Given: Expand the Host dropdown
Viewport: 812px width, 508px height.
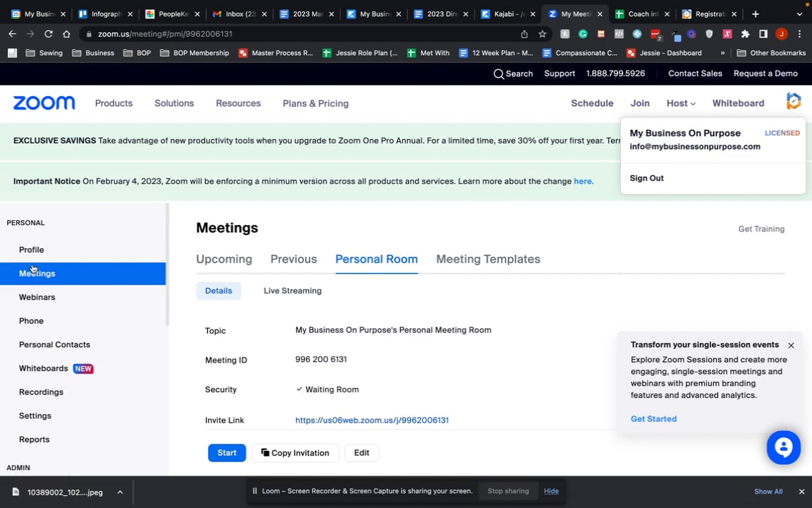Looking at the screenshot, I should click(x=680, y=103).
